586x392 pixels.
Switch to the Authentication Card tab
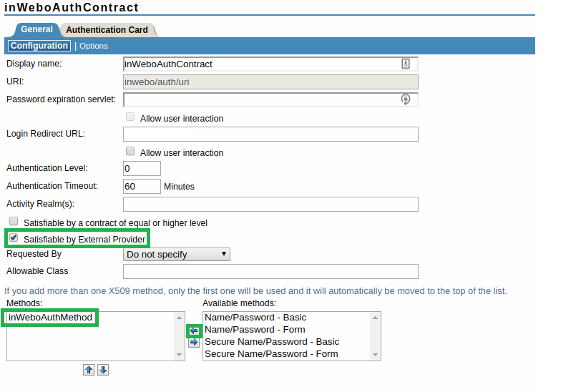tap(107, 30)
